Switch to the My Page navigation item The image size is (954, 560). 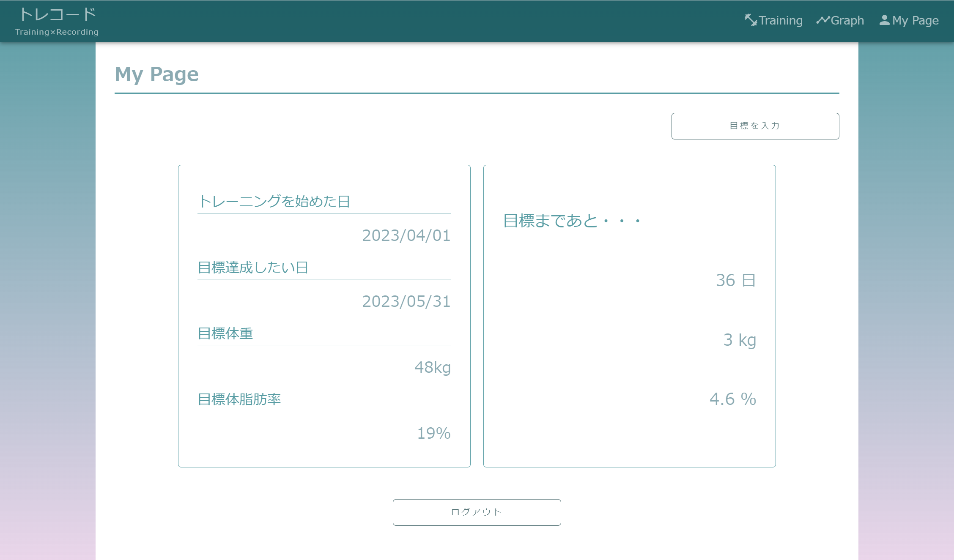point(914,20)
